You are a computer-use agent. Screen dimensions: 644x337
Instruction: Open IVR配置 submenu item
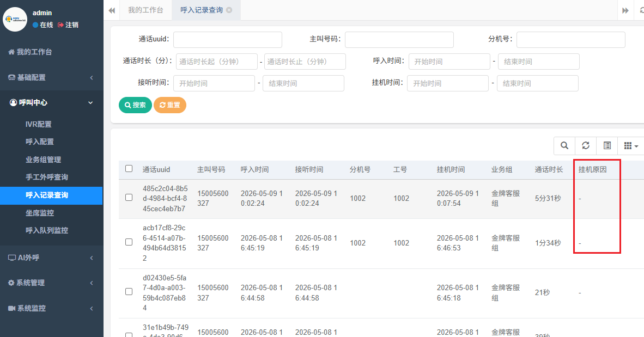pos(39,124)
